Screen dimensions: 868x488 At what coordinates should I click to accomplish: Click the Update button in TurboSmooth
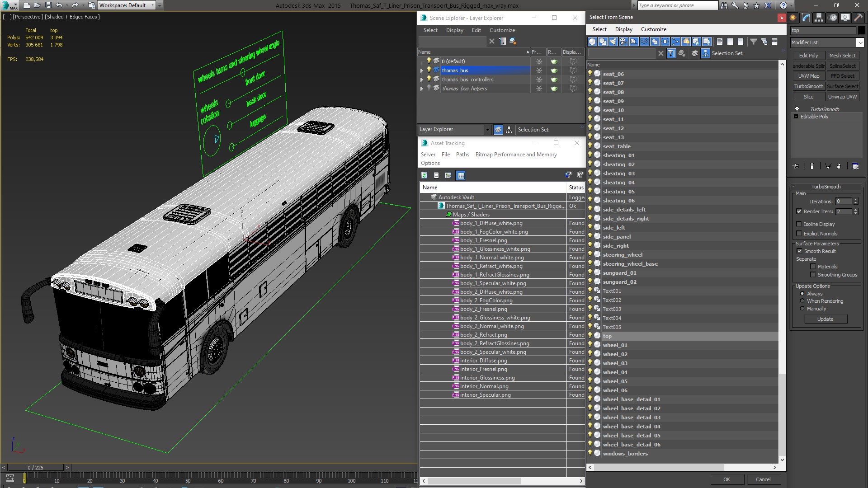(826, 319)
